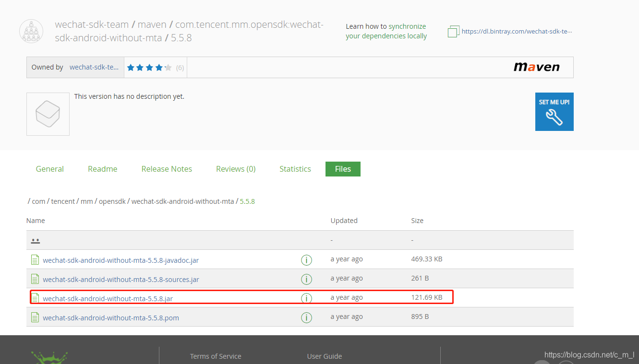639x364 pixels.
Task: Navigate to com in the breadcrumb path
Action: point(38,201)
